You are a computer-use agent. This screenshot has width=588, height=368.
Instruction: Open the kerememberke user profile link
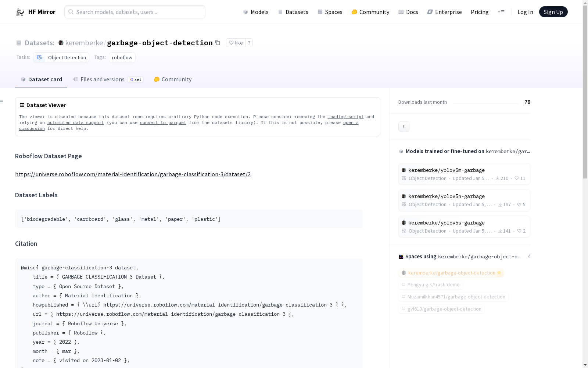coord(84,43)
